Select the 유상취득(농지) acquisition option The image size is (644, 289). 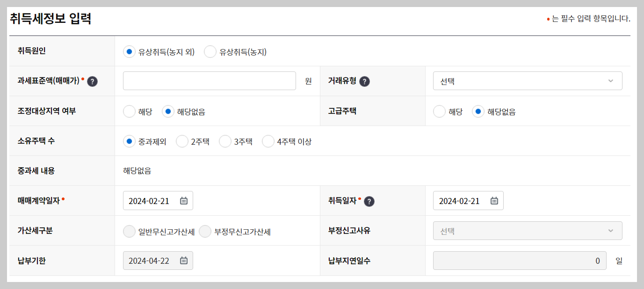coord(210,52)
